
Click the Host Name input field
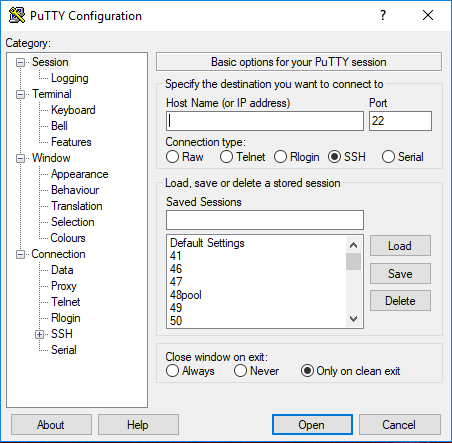coord(265,121)
